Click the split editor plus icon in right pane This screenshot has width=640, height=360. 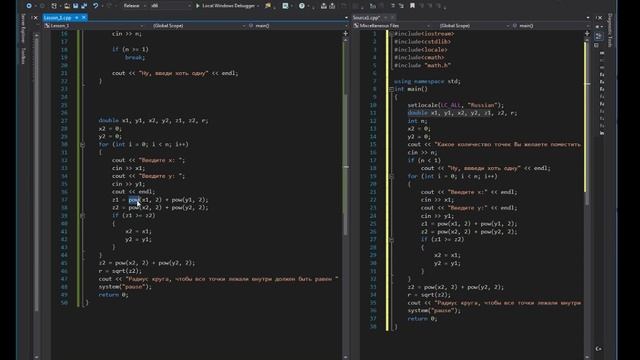pyautogui.click(x=587, y=33)
